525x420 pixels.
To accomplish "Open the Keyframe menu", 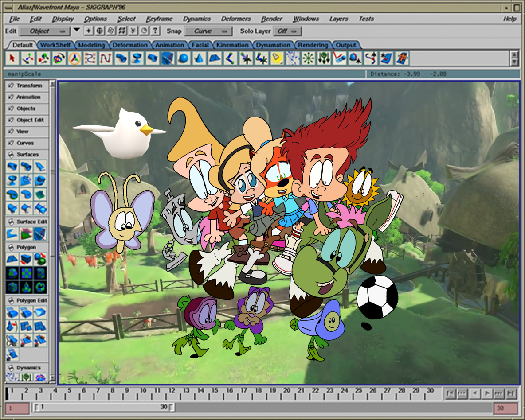I will click(159, 19).
